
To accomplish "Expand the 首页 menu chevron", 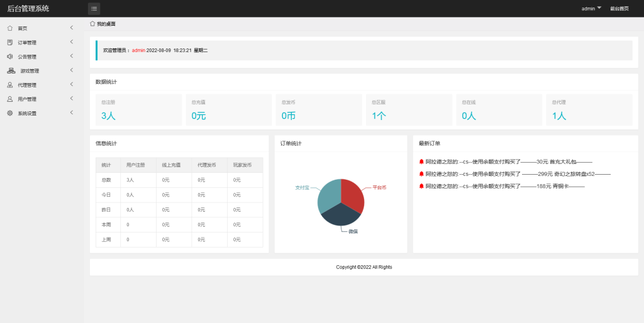I will [72, 28].
